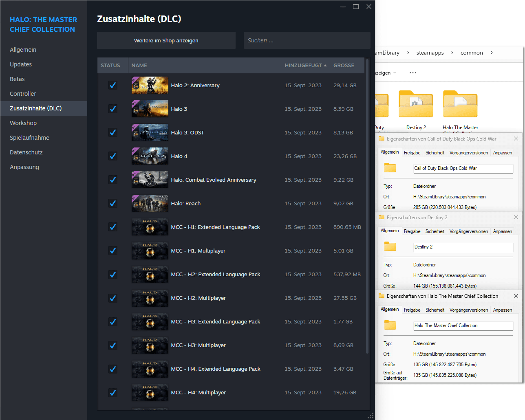Click MCC - H4: Extended Language Pack icon
This screenshot has height=420, width=525.
[150, 369]
